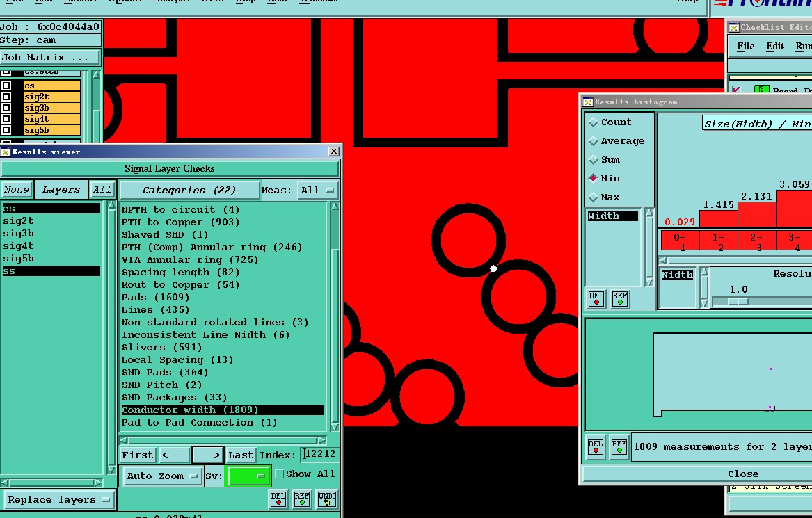This screenshot has height=518, width=812.
Task: Select Sum radio option in histogram
Action: [x=594, y=159]
